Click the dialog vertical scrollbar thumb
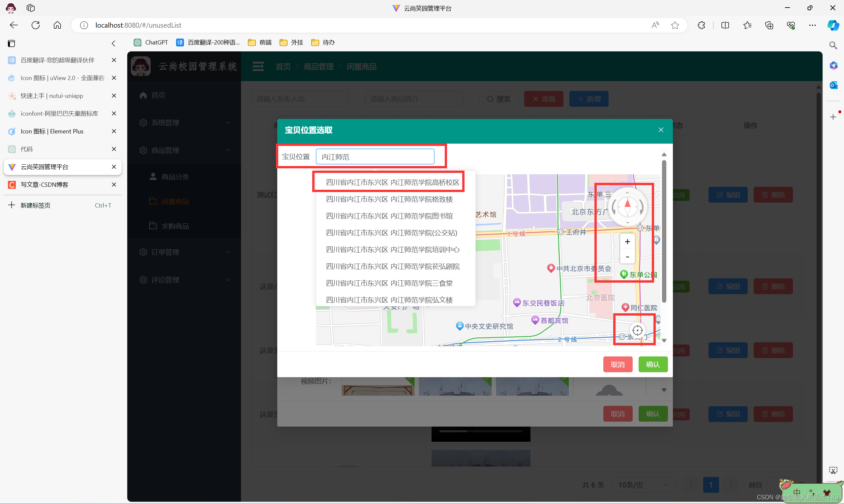Screen dimensions: 844x504 (x=664, y=231)
